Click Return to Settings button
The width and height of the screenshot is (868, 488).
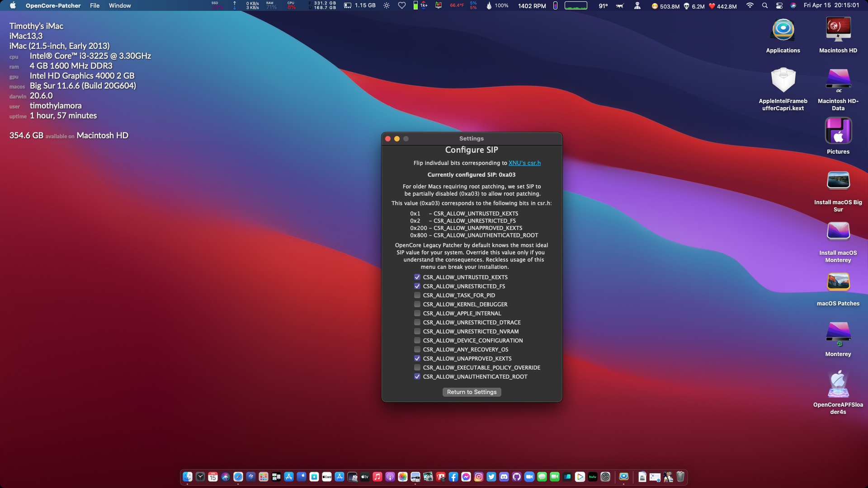tap(472, 392)
